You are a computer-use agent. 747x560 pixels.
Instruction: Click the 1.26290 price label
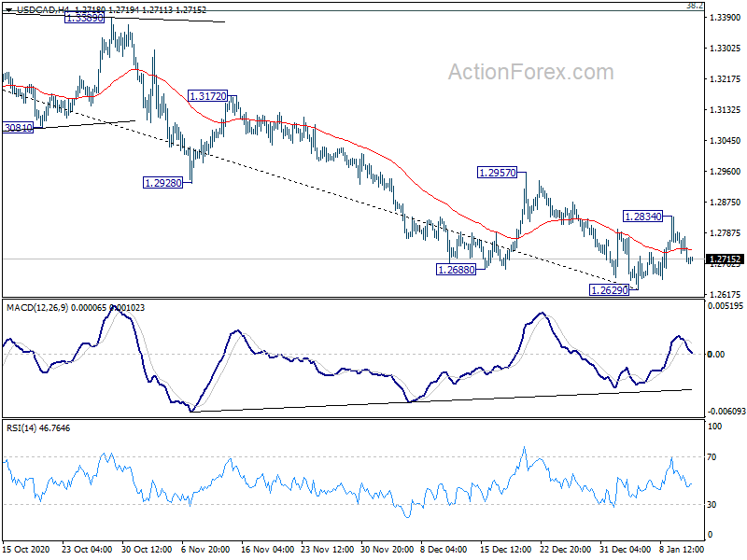(x=610, y=290)
